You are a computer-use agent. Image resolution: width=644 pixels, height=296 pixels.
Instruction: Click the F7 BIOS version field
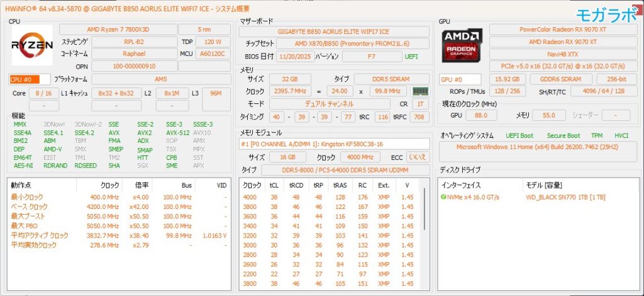coord(372,57)
